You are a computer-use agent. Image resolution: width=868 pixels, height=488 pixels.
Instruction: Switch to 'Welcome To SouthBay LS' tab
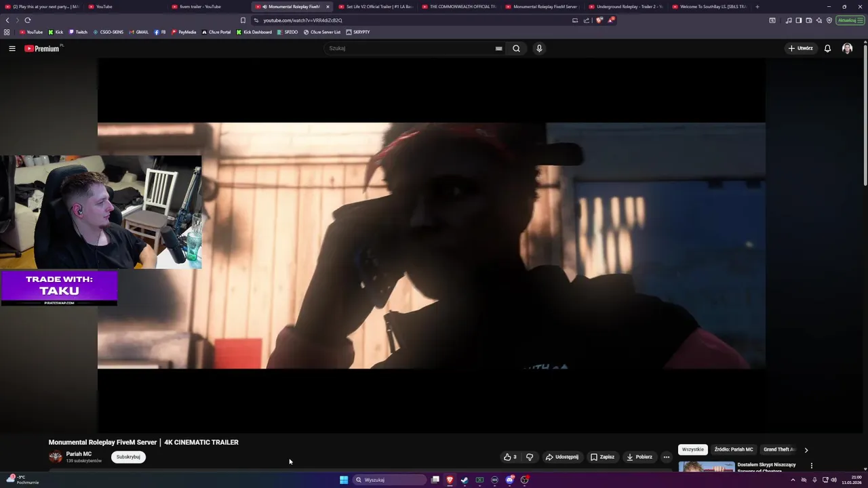pos(709,7)
